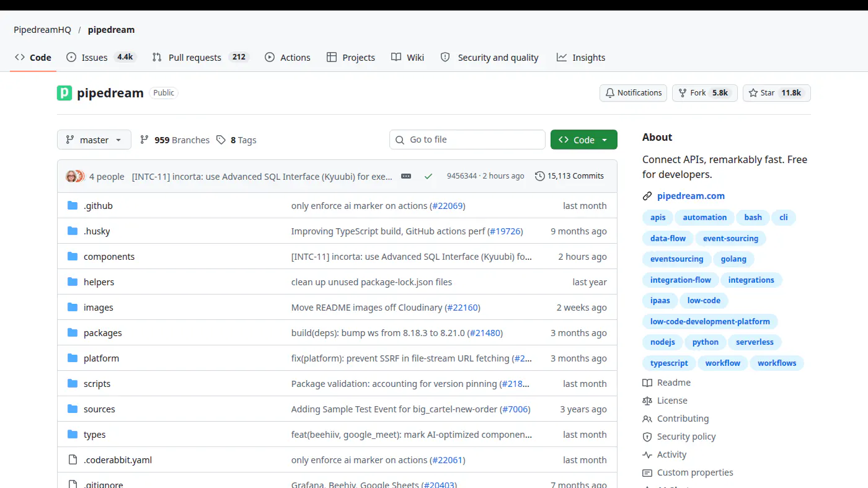Select the 'automation' topic tag
Viewport: 868px width, 488px height.
(705, 218)
